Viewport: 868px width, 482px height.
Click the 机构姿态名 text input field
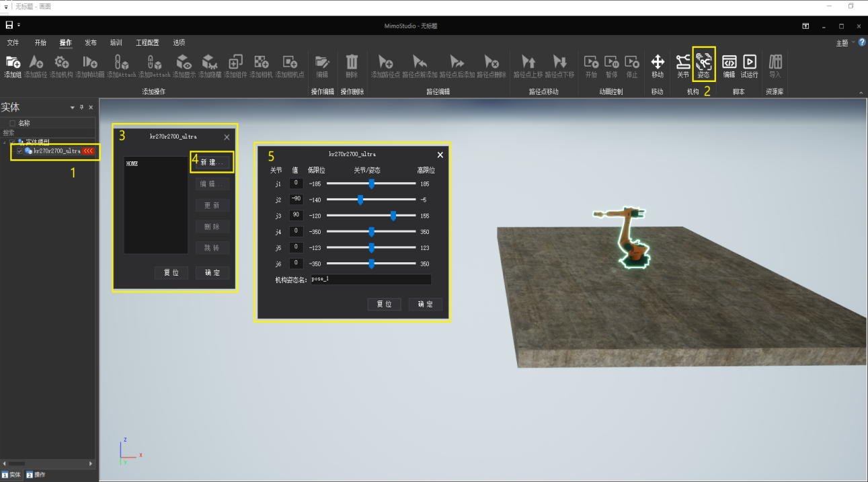[x=370, y=279]
